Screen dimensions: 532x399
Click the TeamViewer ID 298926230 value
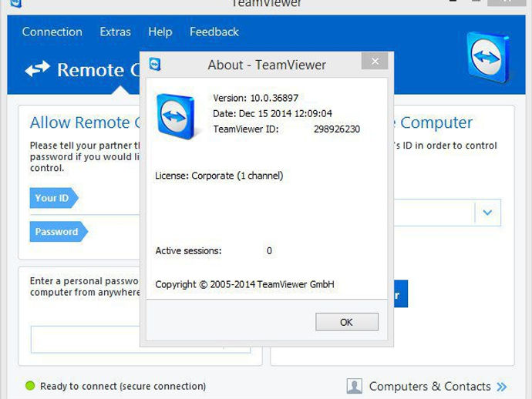click(x=337, y=129)
